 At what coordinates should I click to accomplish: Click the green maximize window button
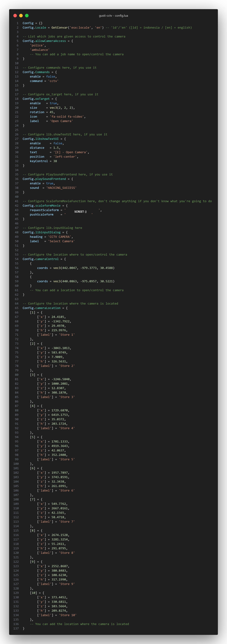[x=27, y=15]
